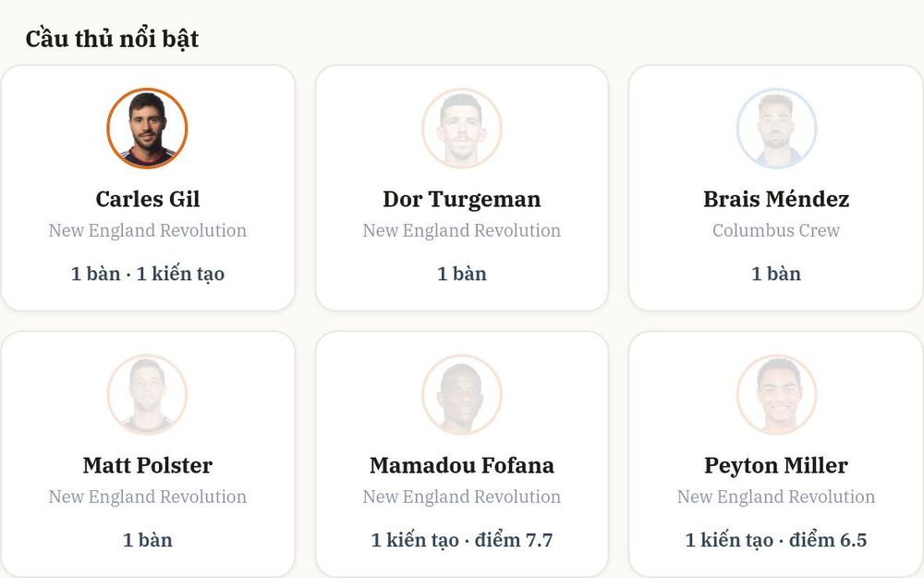
Task: Click the 'Cầu thủ nổi bật' heading
Action: [112, 39]
